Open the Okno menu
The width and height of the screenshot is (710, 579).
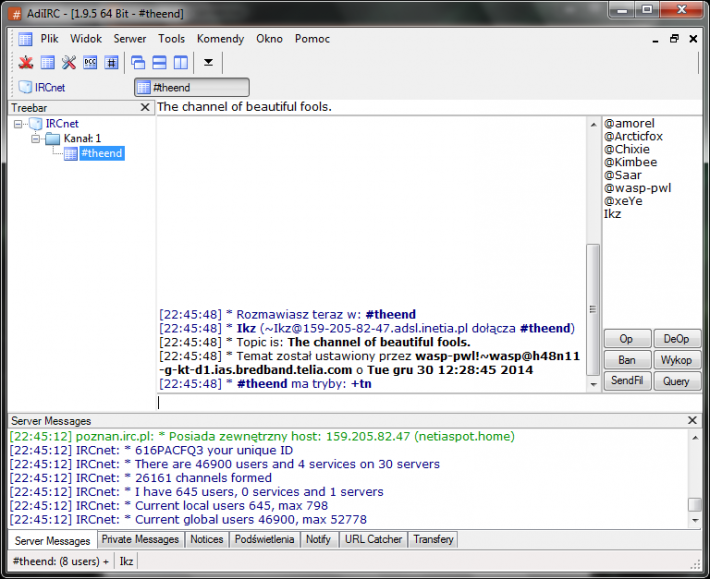pos(269,39)
